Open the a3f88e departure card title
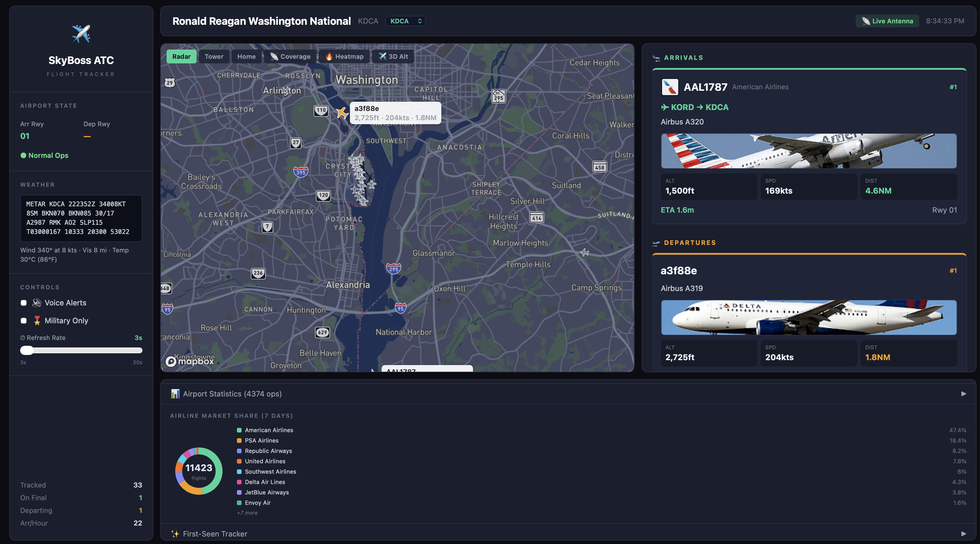This screenshot has width=980, height=544. coord(679,271)
